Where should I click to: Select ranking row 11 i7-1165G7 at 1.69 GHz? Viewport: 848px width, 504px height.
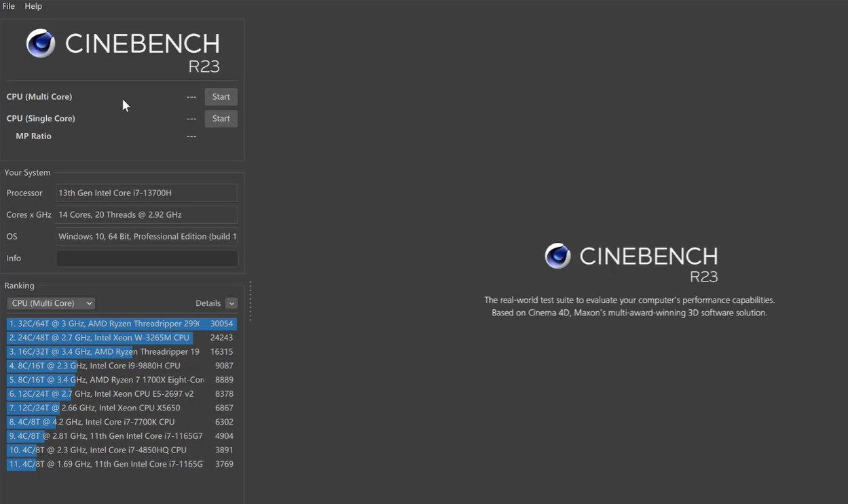(122, 464)
